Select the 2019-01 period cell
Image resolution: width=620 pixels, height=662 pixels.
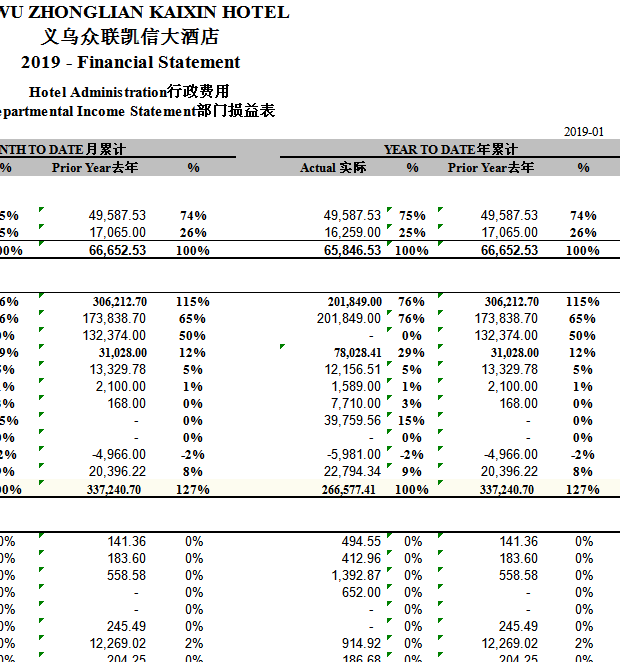584,132
